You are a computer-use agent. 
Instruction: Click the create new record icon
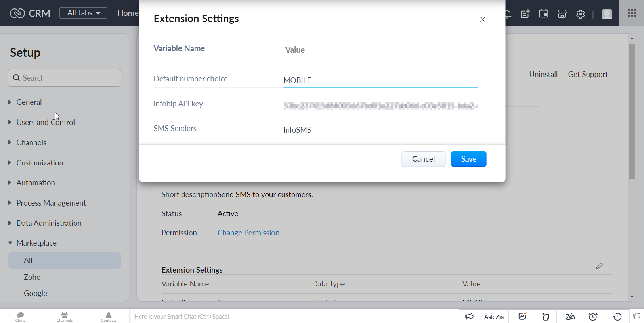coord(525,14)
